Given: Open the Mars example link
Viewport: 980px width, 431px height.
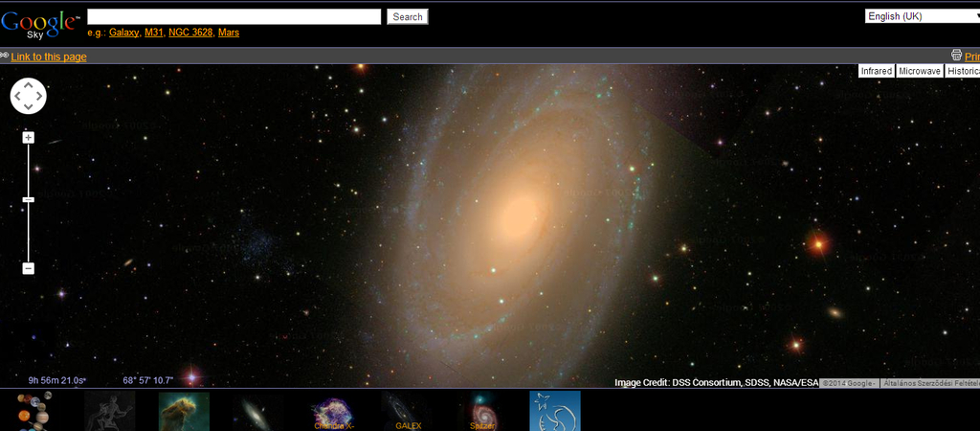Looking at the screenshot, I should [x=229, y=33].
